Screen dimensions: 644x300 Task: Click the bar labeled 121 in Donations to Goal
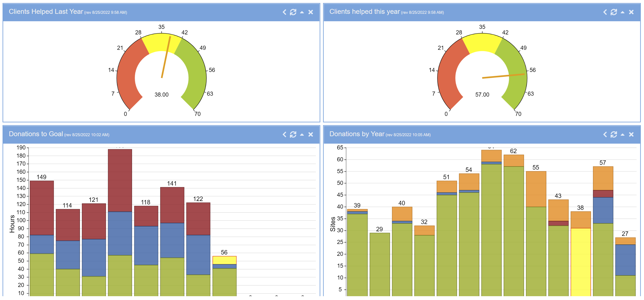coord(94,250)
